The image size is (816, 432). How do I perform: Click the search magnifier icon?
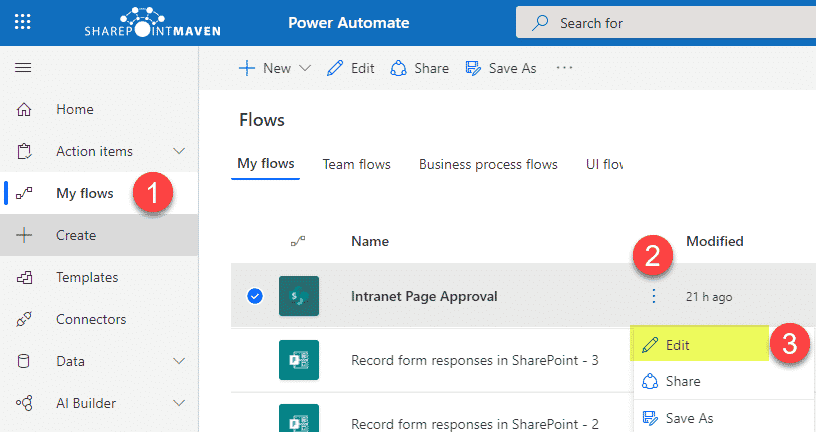[x=540, y=23]
